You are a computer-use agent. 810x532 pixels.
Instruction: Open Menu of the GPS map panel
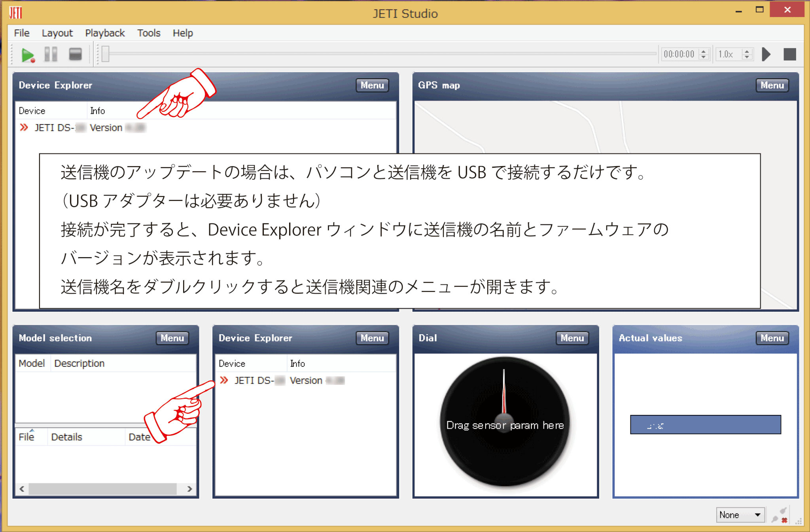point(772,85)
